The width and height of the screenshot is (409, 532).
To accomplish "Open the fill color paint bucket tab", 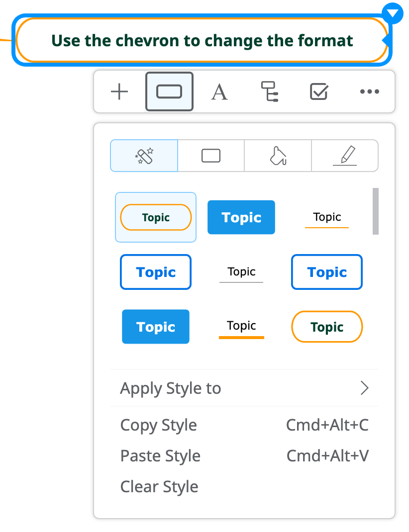I will pos(278,156).
